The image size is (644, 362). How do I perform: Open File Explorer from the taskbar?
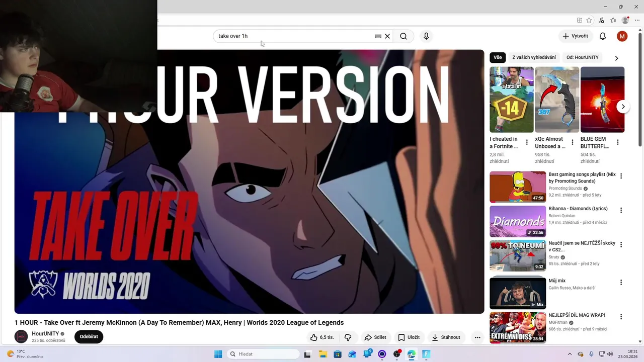click(323, 354)
